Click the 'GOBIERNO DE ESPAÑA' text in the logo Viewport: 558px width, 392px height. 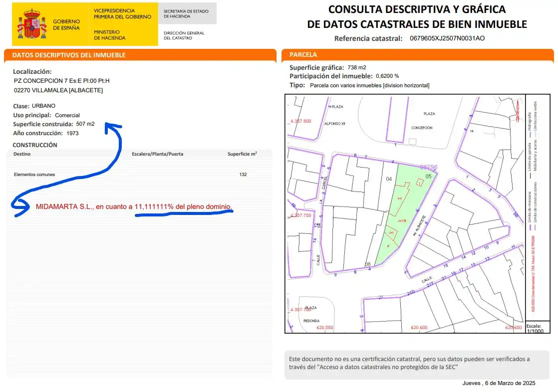pos(66,24)
